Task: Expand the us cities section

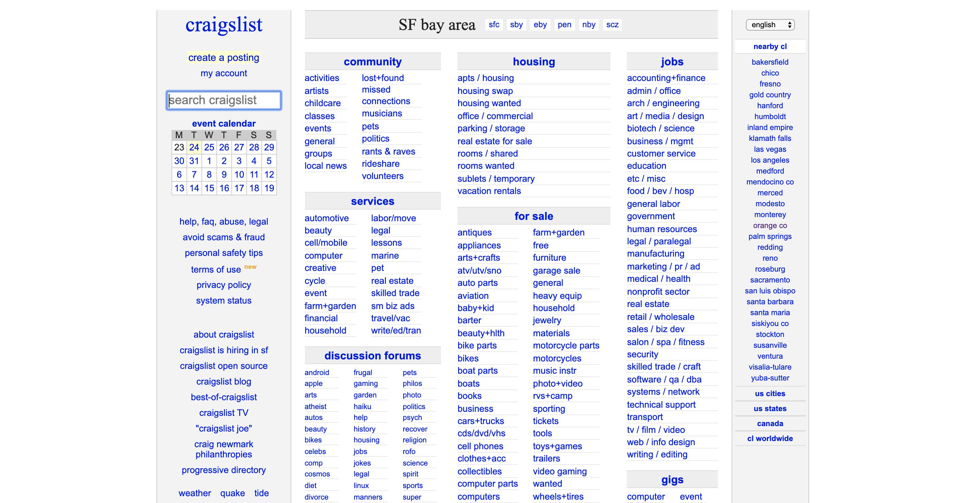Action: pyautogui.click(x=770, y=393)
